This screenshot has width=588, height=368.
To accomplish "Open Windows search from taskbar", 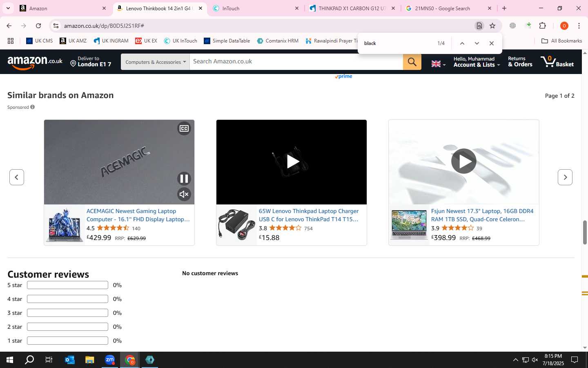I will pyautogui.click(x=29, y=360).
